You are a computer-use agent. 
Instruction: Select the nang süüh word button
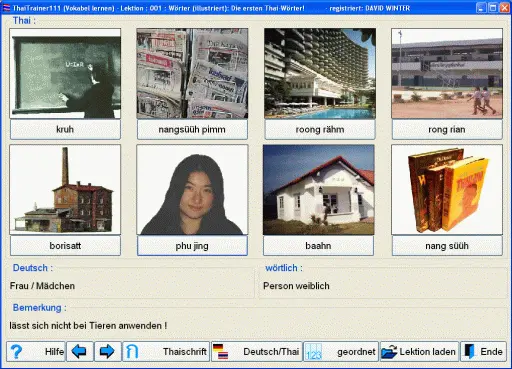(447, 246)
